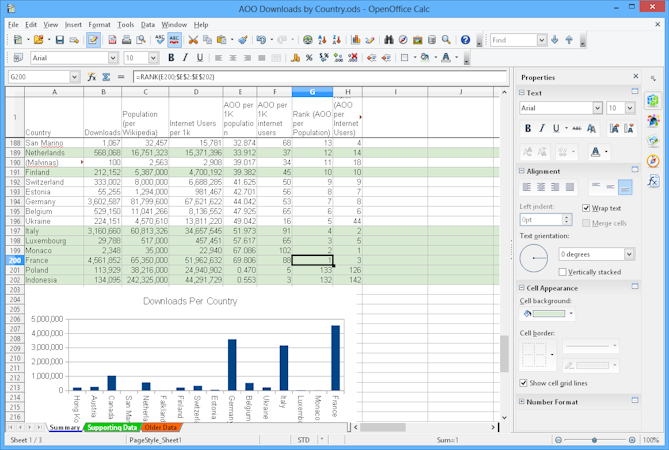Click the Print icon in the toolbar
This screenshot has height=450, width=669.
tap(126, 40)
